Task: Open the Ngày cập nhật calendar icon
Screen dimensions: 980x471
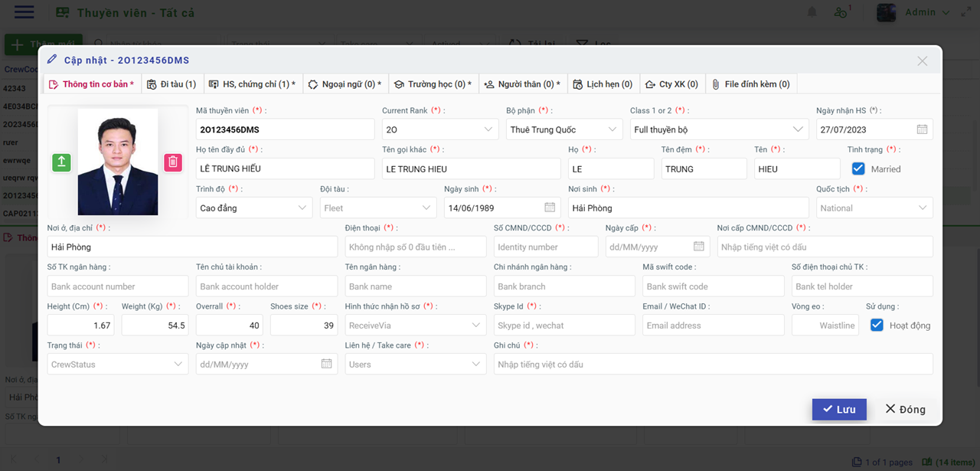Action: tap(326, 365)
